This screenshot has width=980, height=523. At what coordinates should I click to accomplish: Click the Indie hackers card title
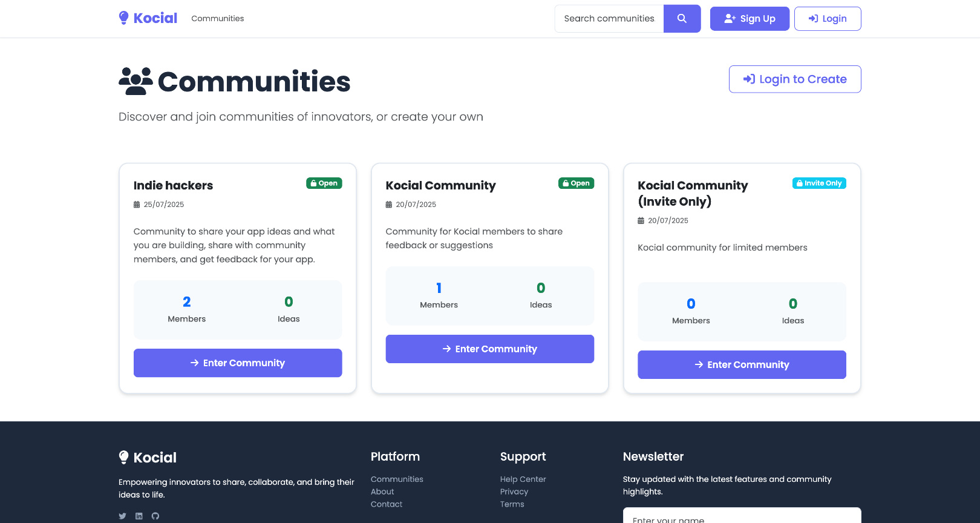174,186
